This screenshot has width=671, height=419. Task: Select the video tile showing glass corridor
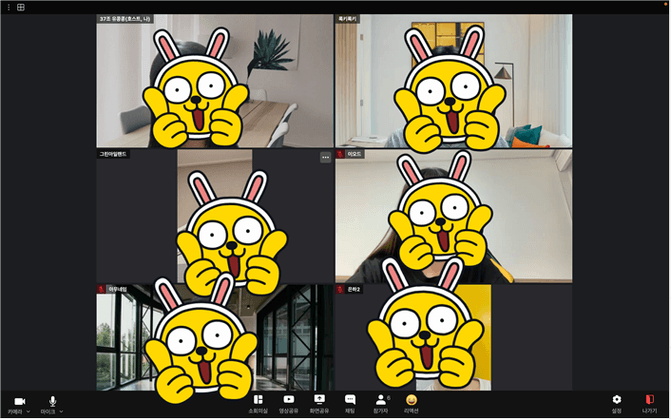215,338
